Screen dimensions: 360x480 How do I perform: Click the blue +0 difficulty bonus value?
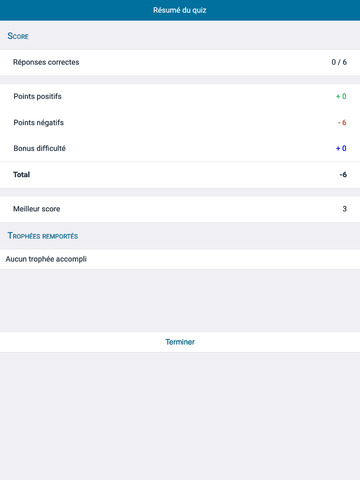[x=341, y=148]
